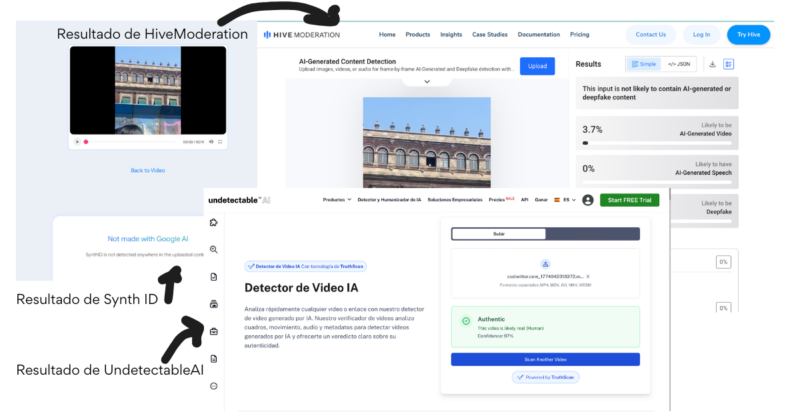Viewport: 800px width, 420px height.
Task: Click the Contact Us button
Action: 651,35
